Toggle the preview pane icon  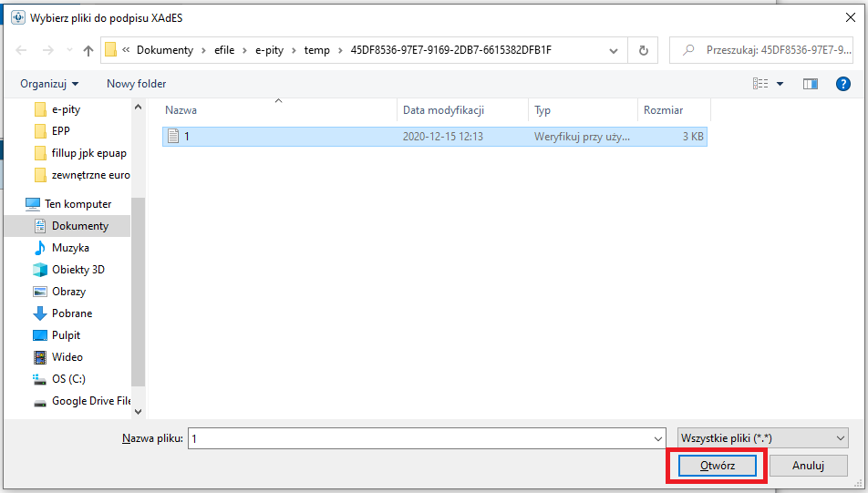(810, 84)
